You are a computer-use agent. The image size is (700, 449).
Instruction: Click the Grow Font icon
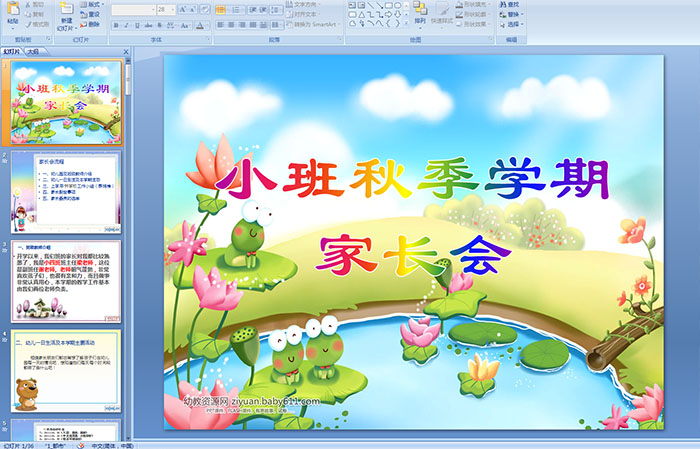(x=183, y=9)
